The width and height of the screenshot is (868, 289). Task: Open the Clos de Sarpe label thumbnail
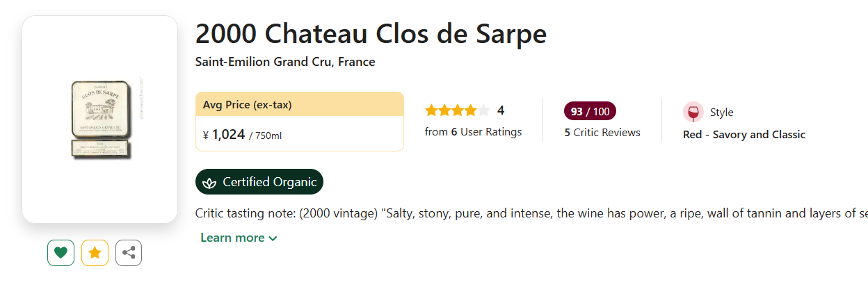tap(99, 119)
